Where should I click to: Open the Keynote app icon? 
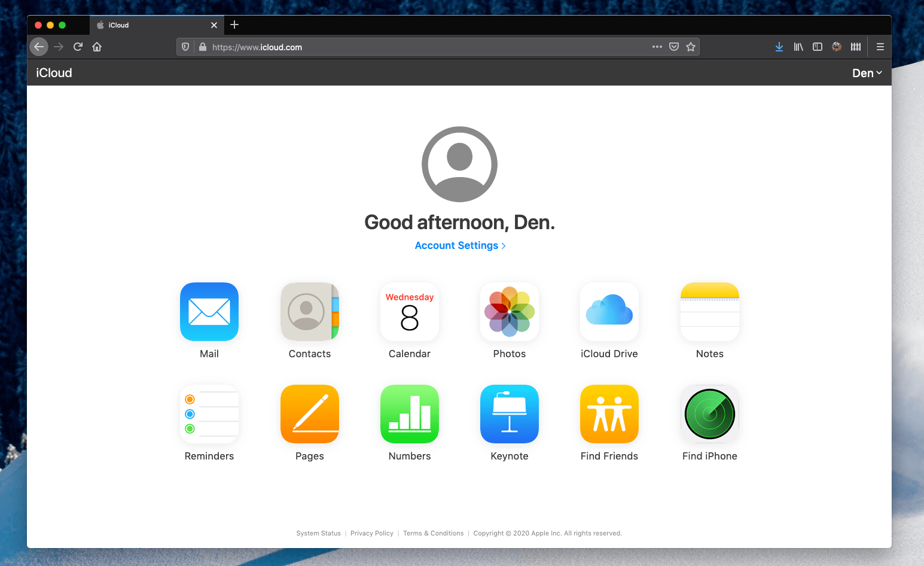pyautogui.click(x=510, y=414)
